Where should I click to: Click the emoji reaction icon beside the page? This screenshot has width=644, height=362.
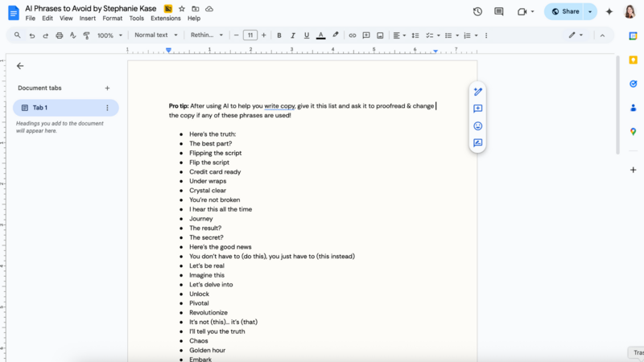[477, 126]
